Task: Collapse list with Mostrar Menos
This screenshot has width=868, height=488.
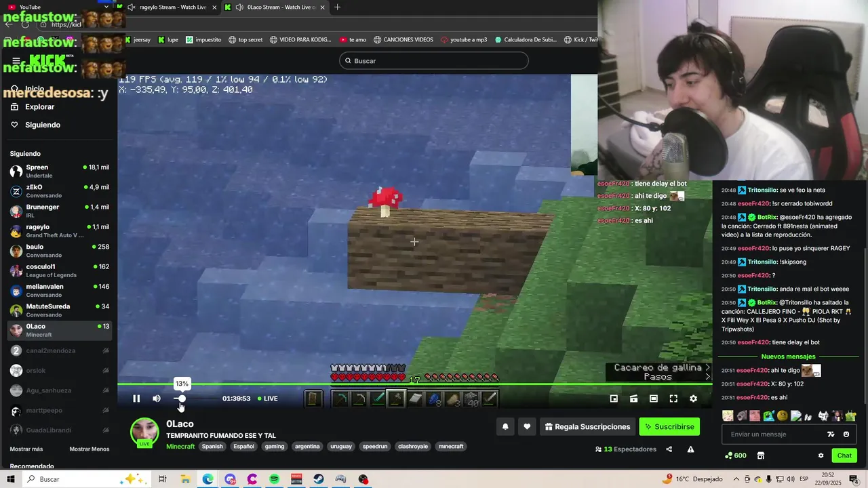Action: 89,449
